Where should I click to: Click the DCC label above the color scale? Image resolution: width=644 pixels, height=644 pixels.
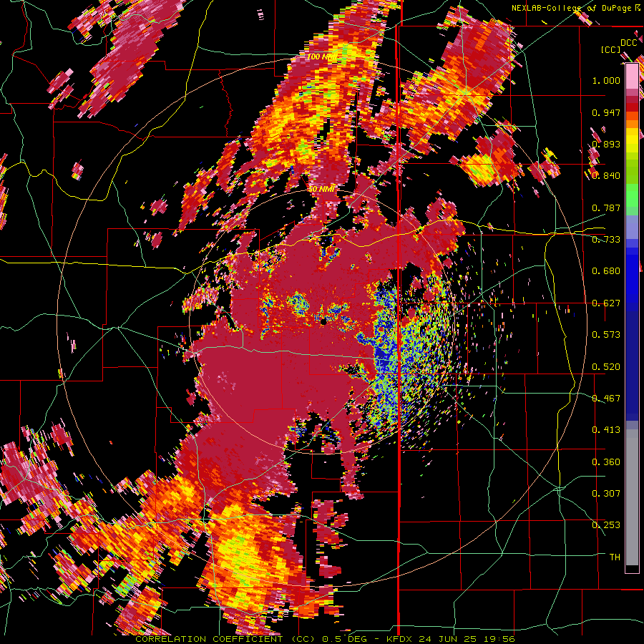pyautogui.click(x=628, y=43)
